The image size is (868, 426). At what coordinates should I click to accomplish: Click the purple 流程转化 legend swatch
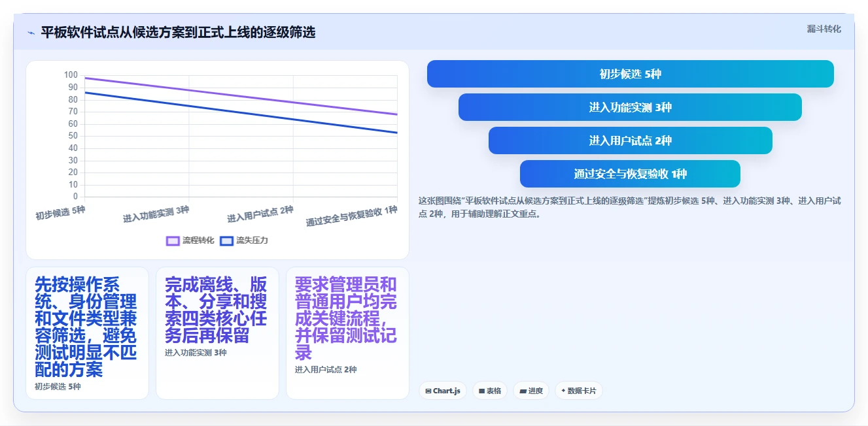(173, 240)
